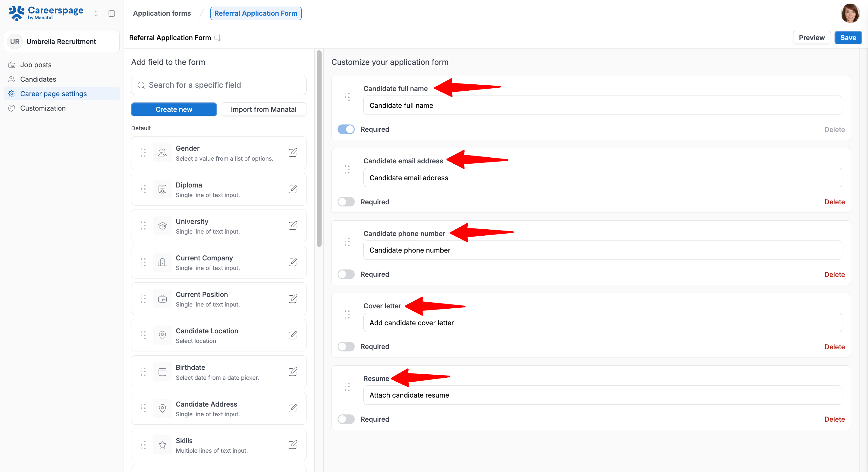Click the Birthdate calendar icon
This screenshot has width=868, height=472.
coord(162,372)
